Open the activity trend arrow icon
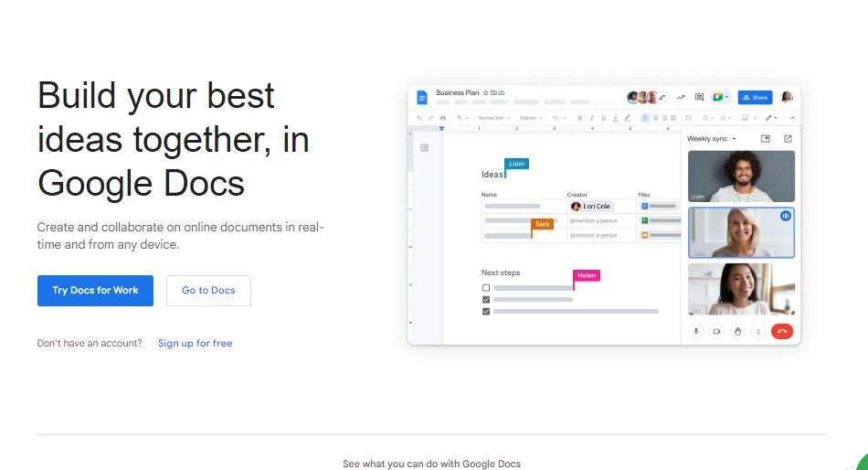This screenshot has width=868, height=470. point(681,98)
